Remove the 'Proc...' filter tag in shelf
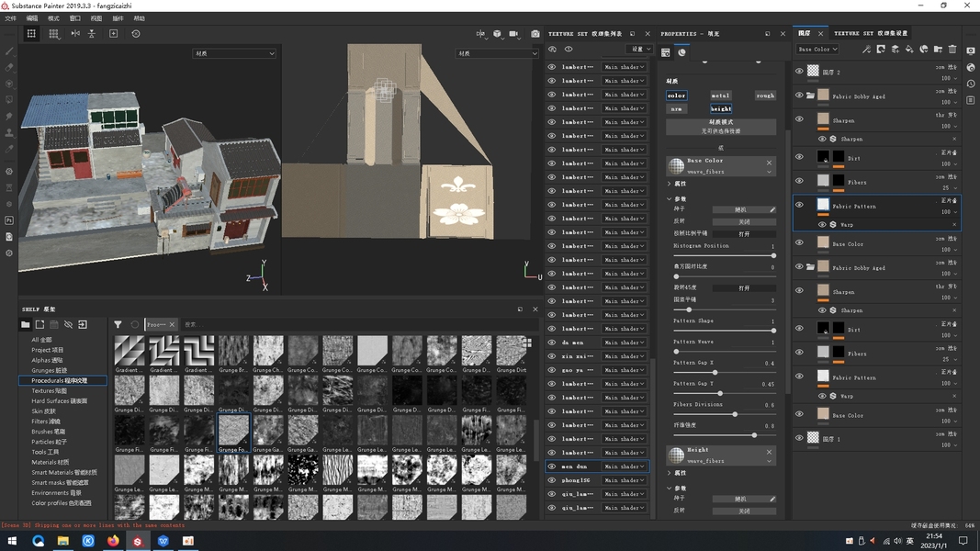The image size is (980, 551). pos(172,324)
